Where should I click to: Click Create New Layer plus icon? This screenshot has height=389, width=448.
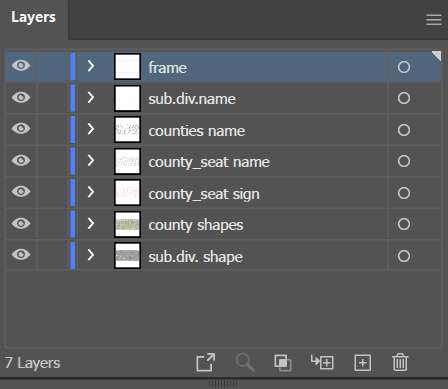point(363,362)
